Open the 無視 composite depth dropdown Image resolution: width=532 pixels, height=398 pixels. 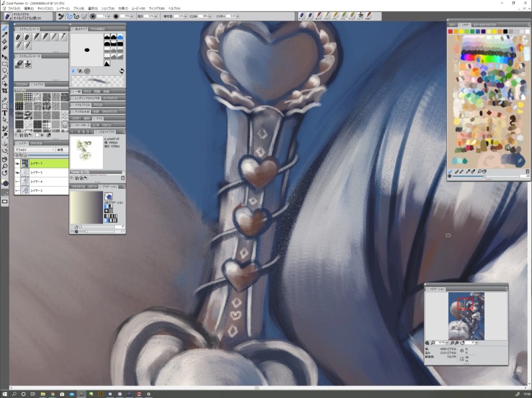pyautogui.click(x=62, y=149)
